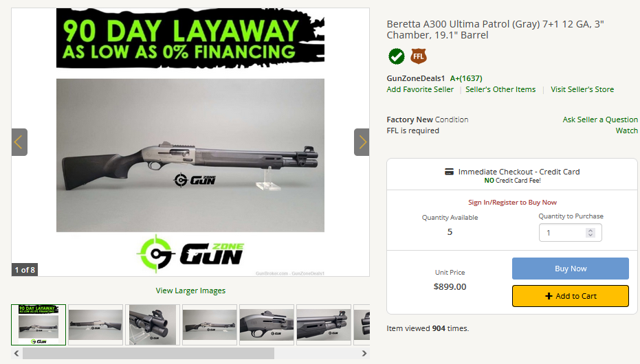Select the third thumbnail showing muzzle close-up
This screenshot has height=364, width=640.
coord(153,325)
